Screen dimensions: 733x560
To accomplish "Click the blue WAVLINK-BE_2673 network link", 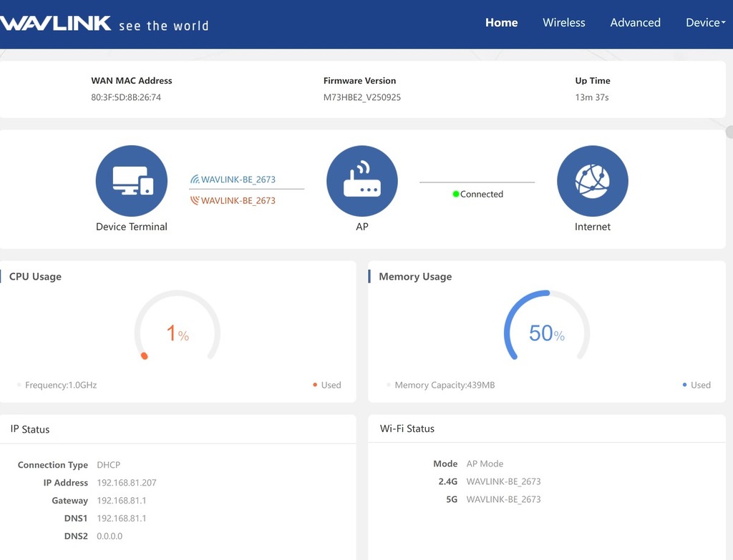I will pos(238,180).
